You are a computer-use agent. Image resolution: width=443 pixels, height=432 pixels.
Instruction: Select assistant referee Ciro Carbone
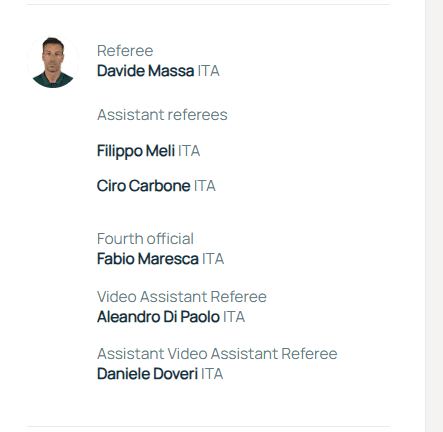[x=143, y=186]
